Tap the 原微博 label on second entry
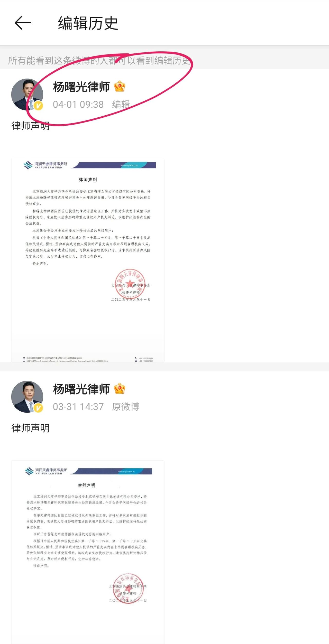The height and width of the screenshot is (644, 329). coord(125,407)
